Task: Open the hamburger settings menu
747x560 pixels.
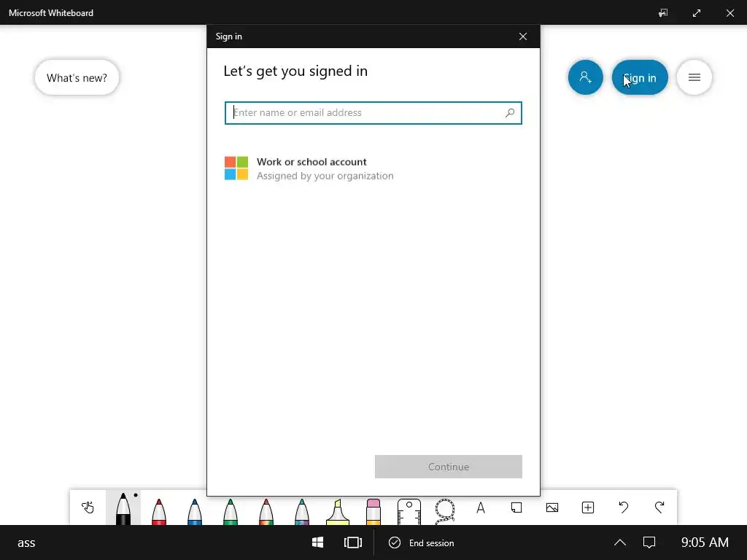Action: tap(694, 77)
